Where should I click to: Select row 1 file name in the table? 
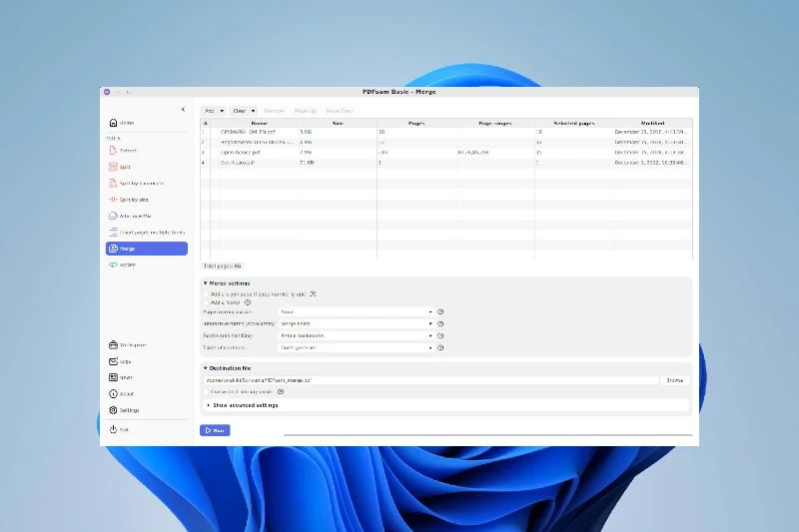point(248,132)
